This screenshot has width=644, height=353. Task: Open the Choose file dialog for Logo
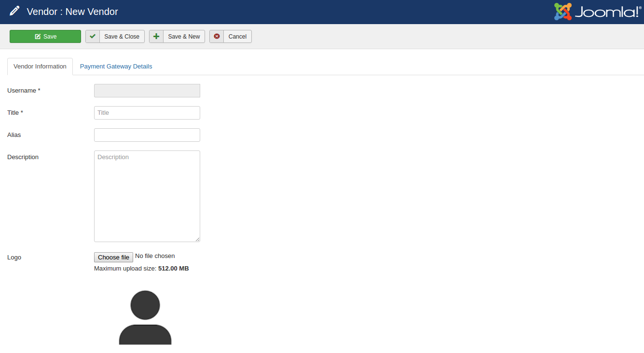(113, 258)
